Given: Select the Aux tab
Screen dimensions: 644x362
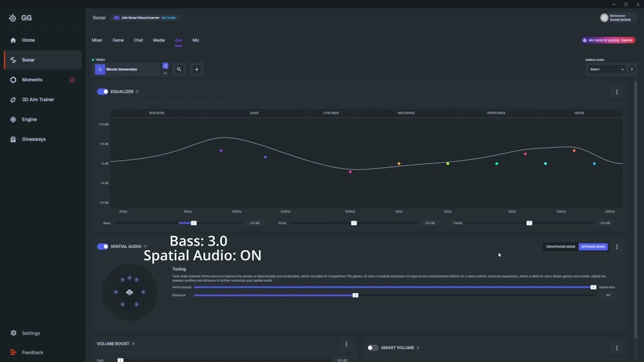Looking at the screenshot, I should 179,40.
